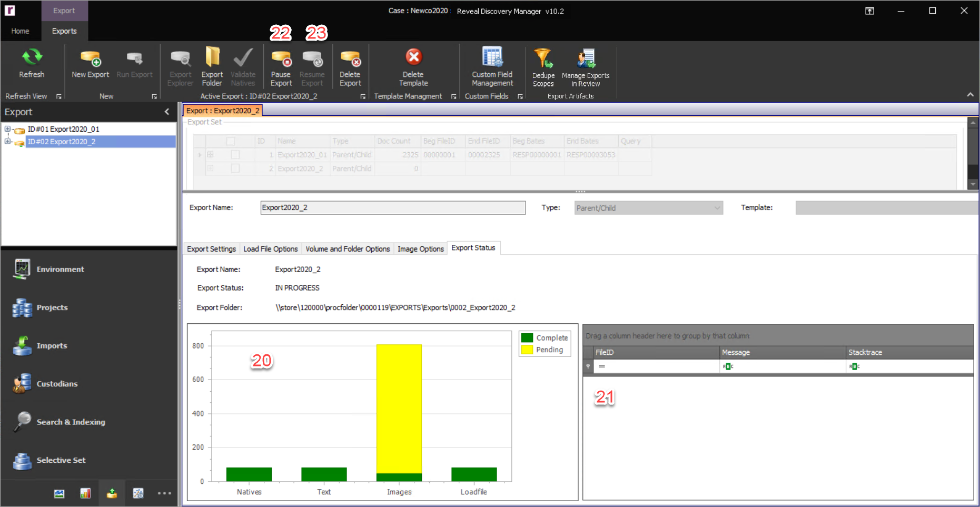
Task: Check the Export2020_2 row checkbox
Action: (235, 168)
